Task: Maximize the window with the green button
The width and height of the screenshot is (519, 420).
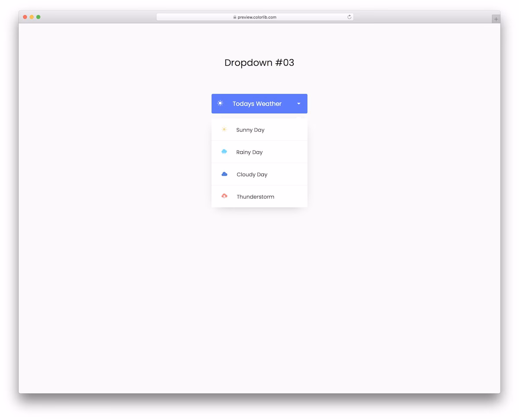Action: 38,17
